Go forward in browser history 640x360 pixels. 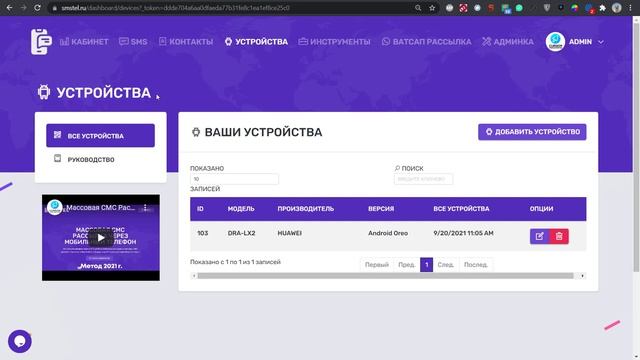[x=23, y=8]
